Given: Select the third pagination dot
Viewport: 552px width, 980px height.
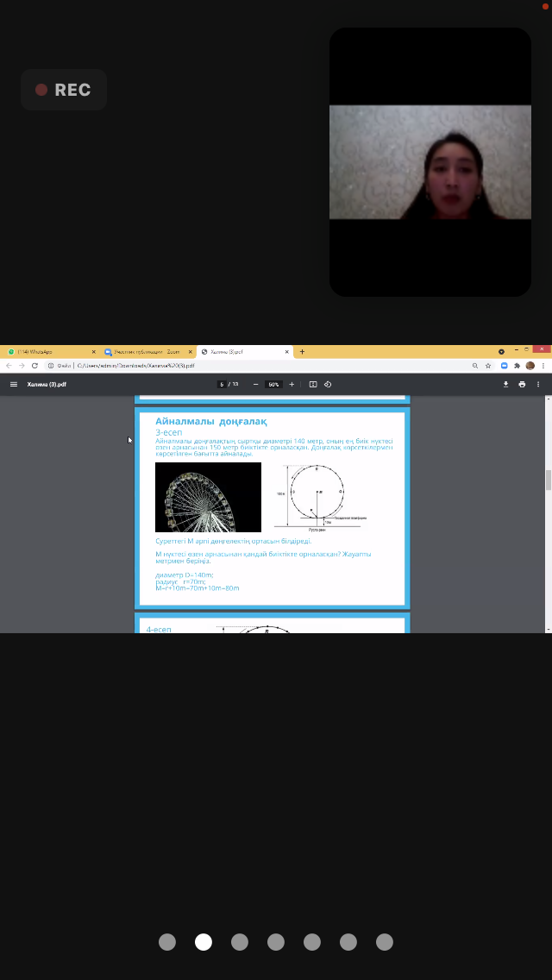Looking at the screenshot, I should pyautogui.click(x=240, y=942).
